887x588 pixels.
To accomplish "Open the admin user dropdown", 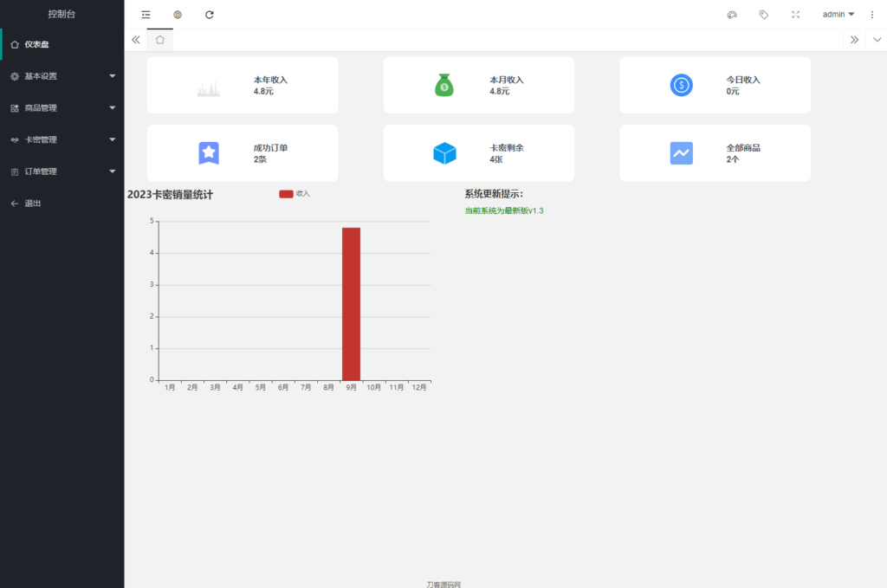I will pos(837,14).
